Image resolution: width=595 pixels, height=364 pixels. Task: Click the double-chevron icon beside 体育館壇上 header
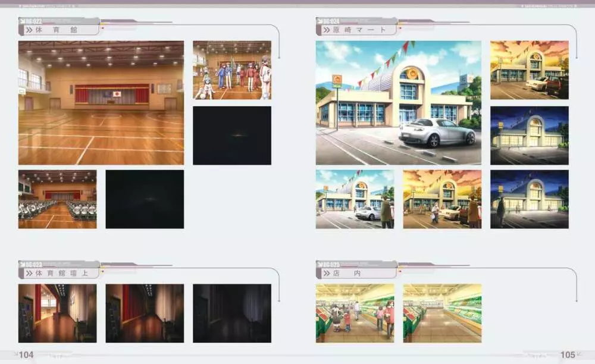pyautogui.click(x=29, y=273)
